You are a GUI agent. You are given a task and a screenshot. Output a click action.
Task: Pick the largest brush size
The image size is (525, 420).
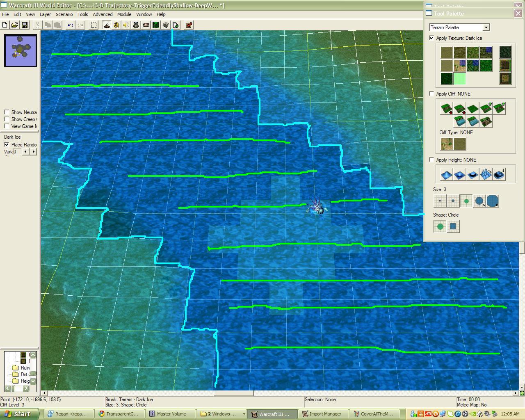tap(492, 201)
